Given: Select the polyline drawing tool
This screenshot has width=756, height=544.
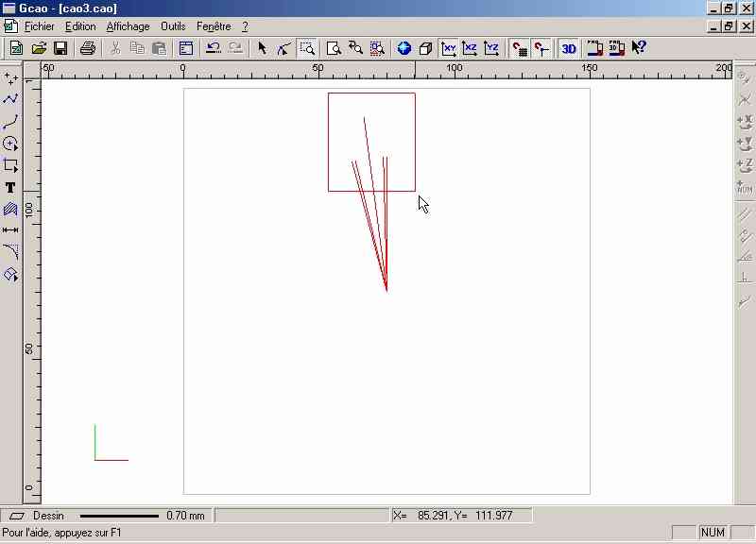Looking at the screenshot, I should [10, 99].
